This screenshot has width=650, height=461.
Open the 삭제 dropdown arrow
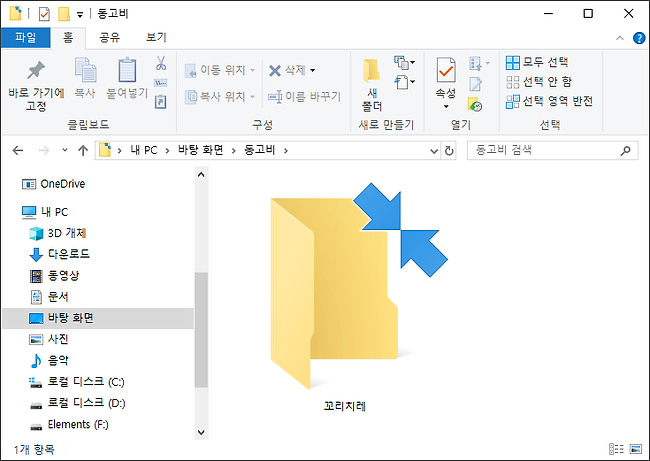(313, 70)
